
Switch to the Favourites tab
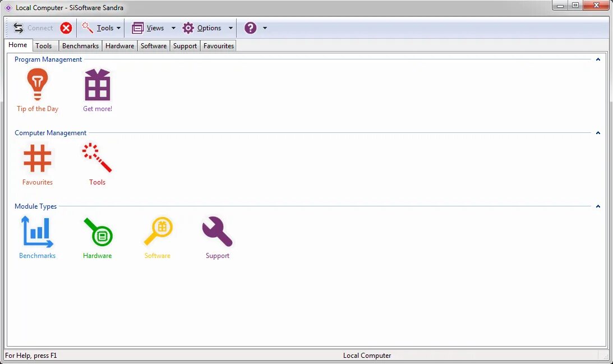point(219,46)
